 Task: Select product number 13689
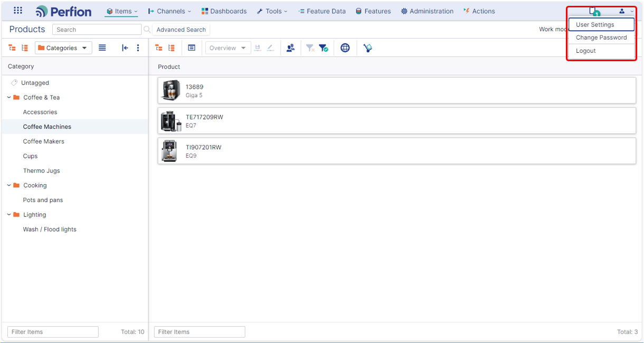pos(194,87)
